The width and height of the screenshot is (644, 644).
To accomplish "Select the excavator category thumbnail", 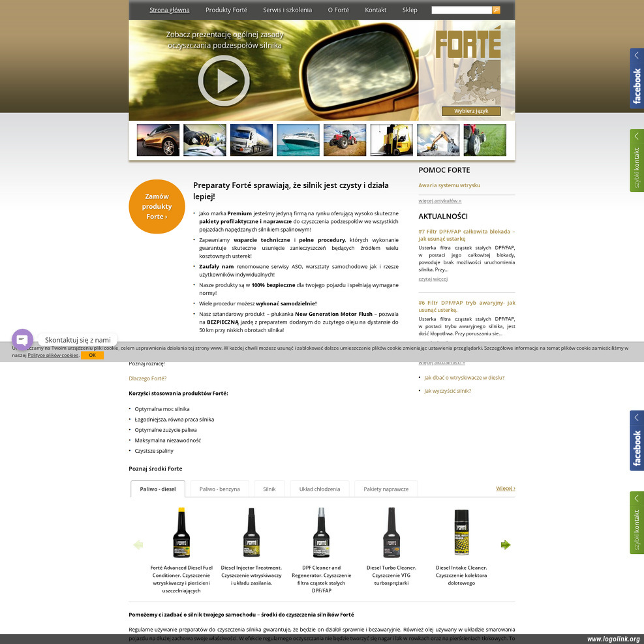I will [x=438, y=140].
